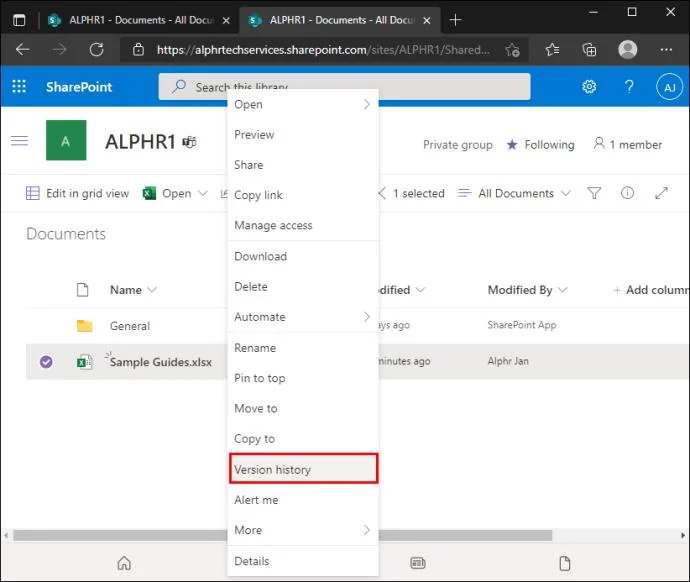
Task: Click Add column button
Action: tap(650, 290)
